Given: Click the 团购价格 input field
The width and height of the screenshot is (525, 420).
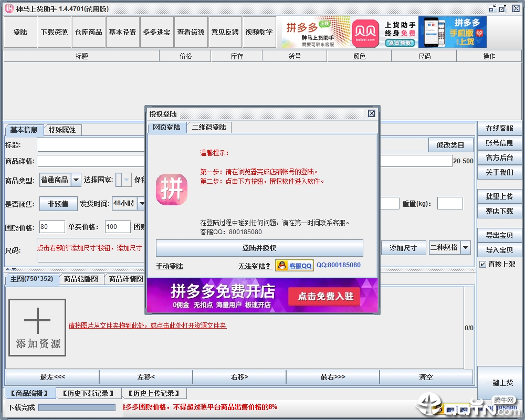Looking at the screenshot, I should pyautogui.click(x=51, y=226).
